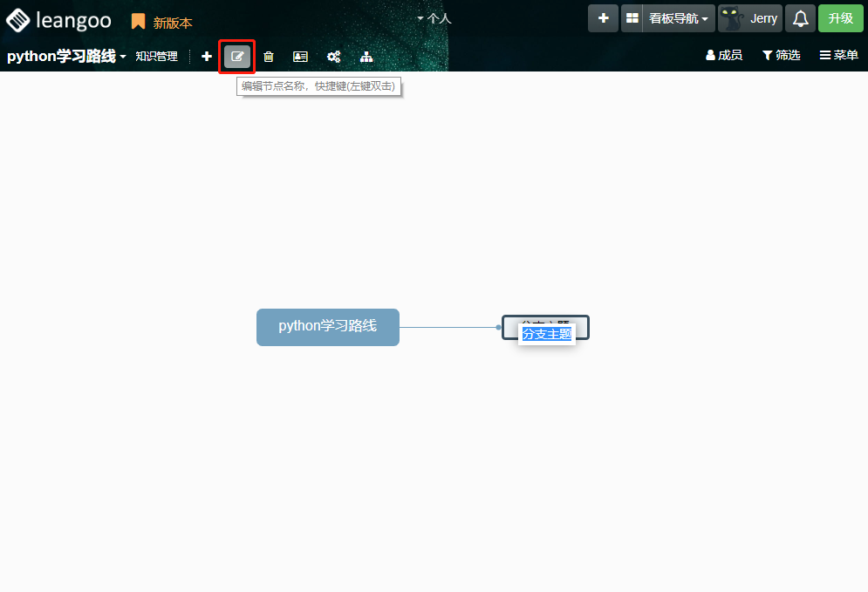Click the add node plus icon
Image resolution: width=868 pixels, height=592 pixels.
point(207,57)
